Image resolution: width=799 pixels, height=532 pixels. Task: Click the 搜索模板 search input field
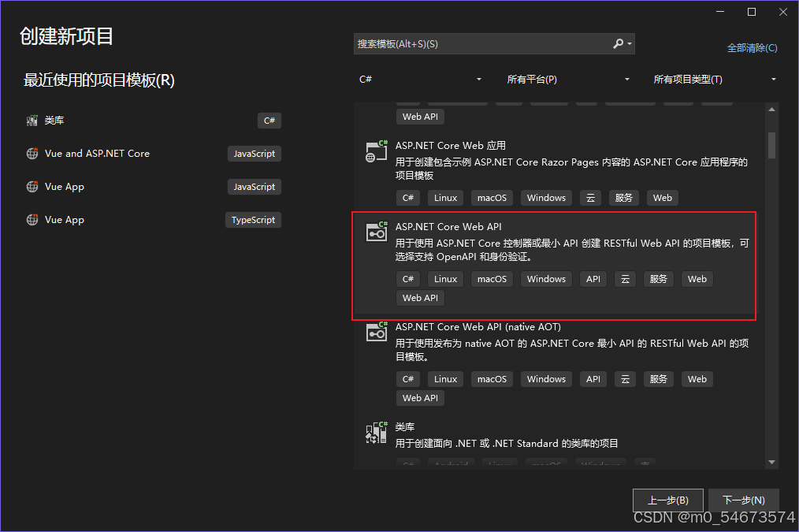pyautogui.click(x=481, y=44)
